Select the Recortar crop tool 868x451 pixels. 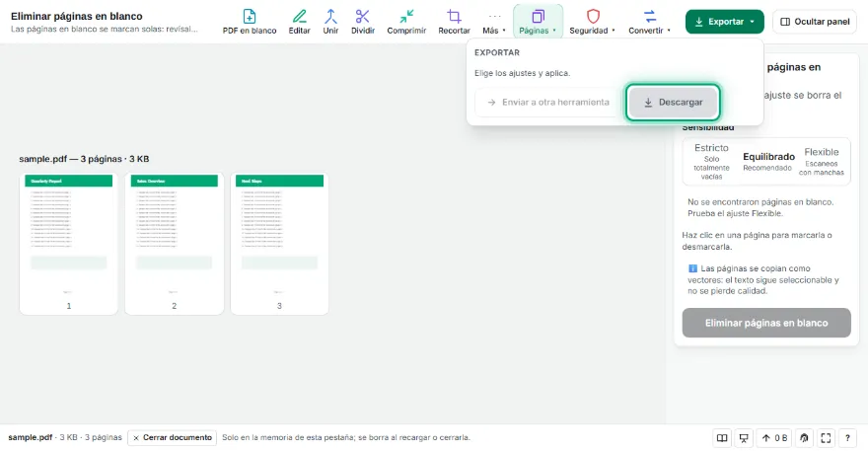click(x=454, y=22)
